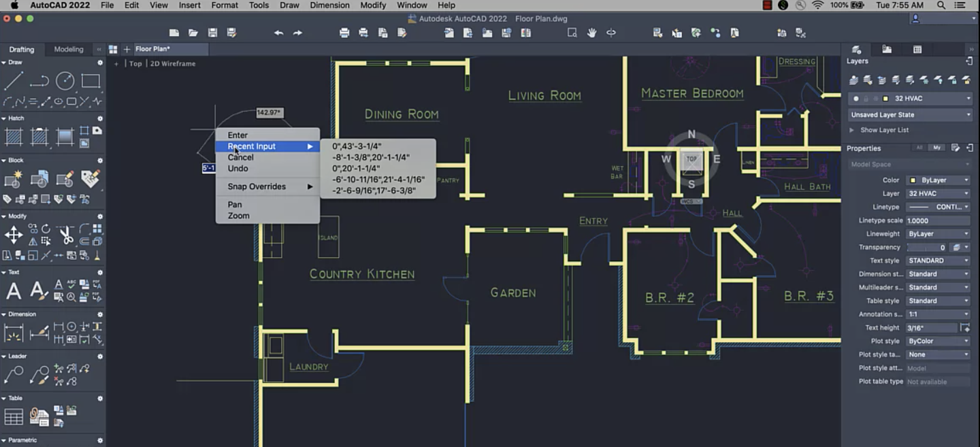Toggle 'All' properties filter button
The height and width of the screenshot is (447, 980).
coord(919,148)
